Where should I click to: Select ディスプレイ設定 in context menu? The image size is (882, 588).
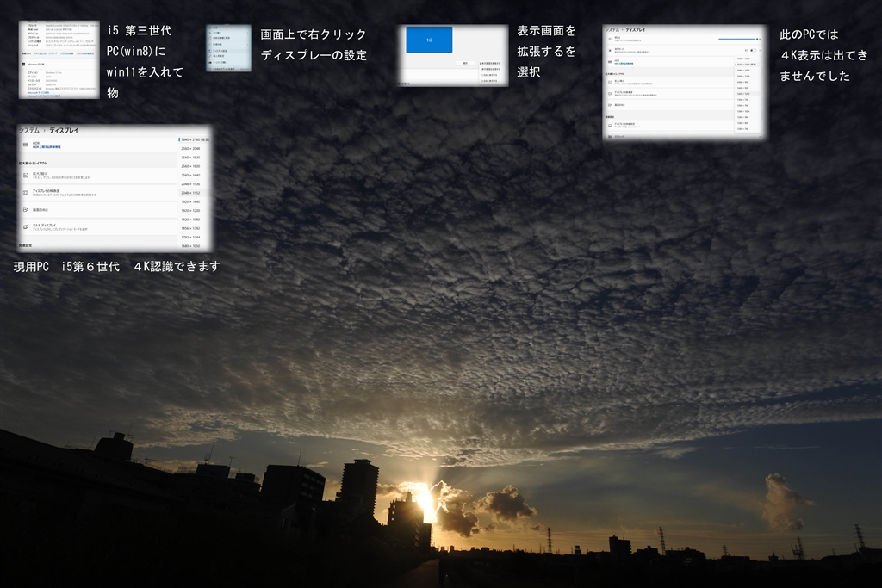click(220, 51)
